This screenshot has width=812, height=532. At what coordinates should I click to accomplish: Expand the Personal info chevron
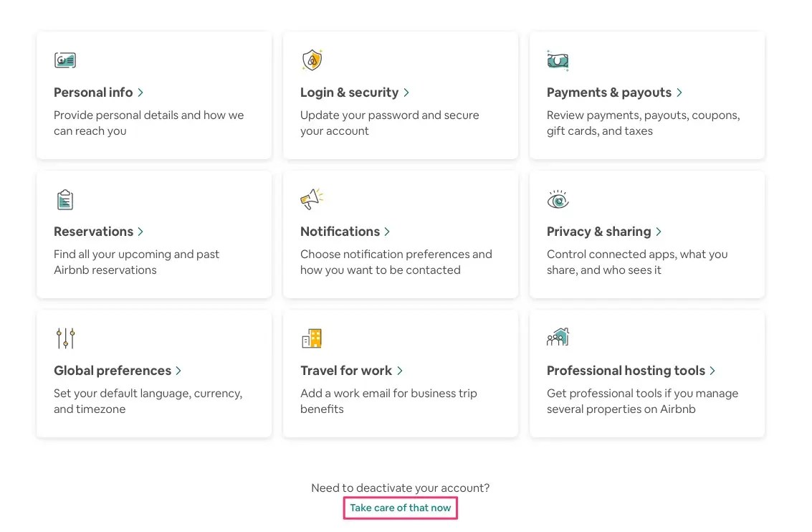tap(141, 92)
